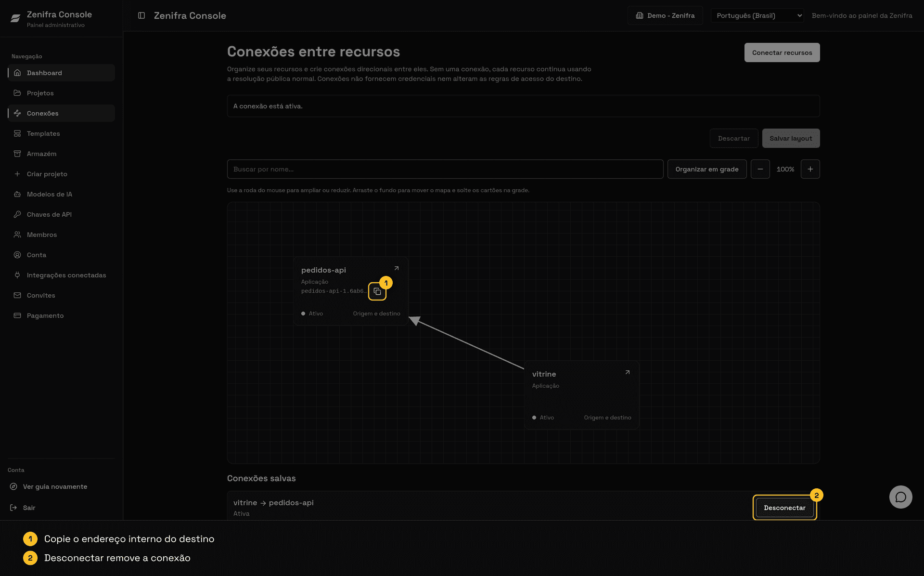Select the vitrine → pedidos-api saved connection

coord(273,503)
